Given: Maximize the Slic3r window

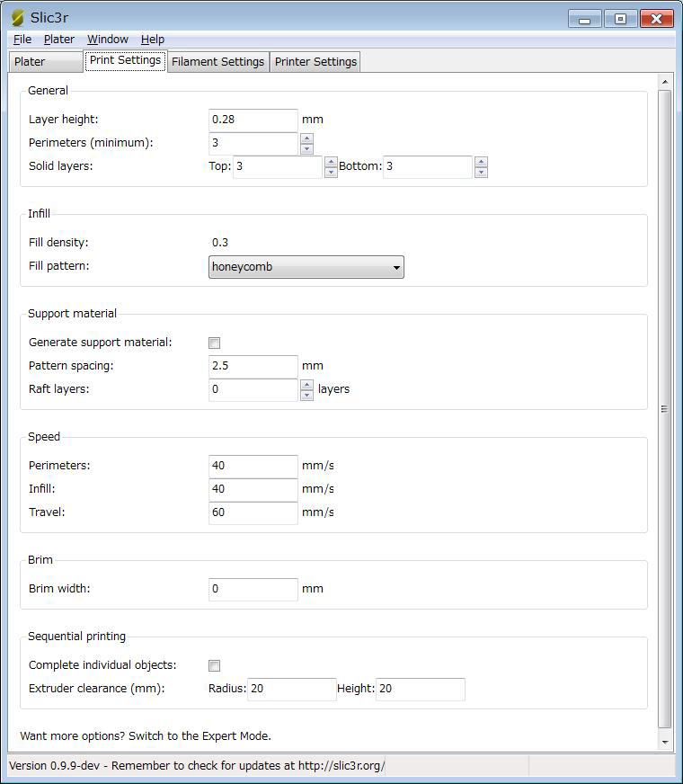Looking at the screenshot, I should click(x=621, y=20).
